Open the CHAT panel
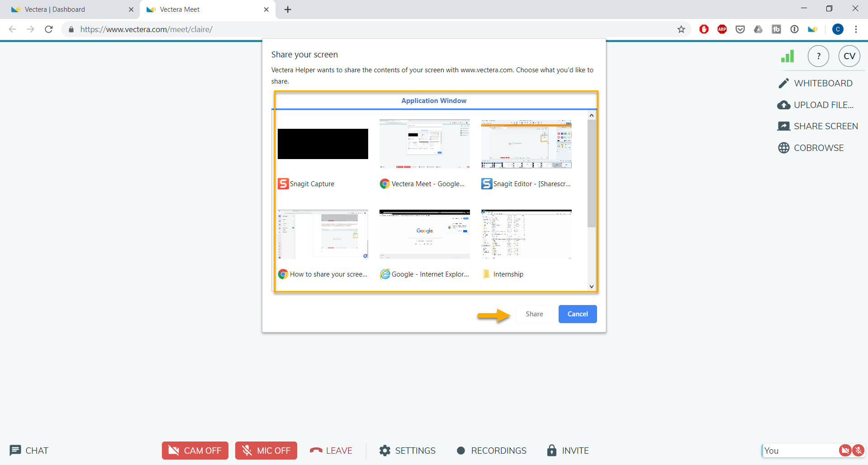868x465 pixels. coord(29,451)
